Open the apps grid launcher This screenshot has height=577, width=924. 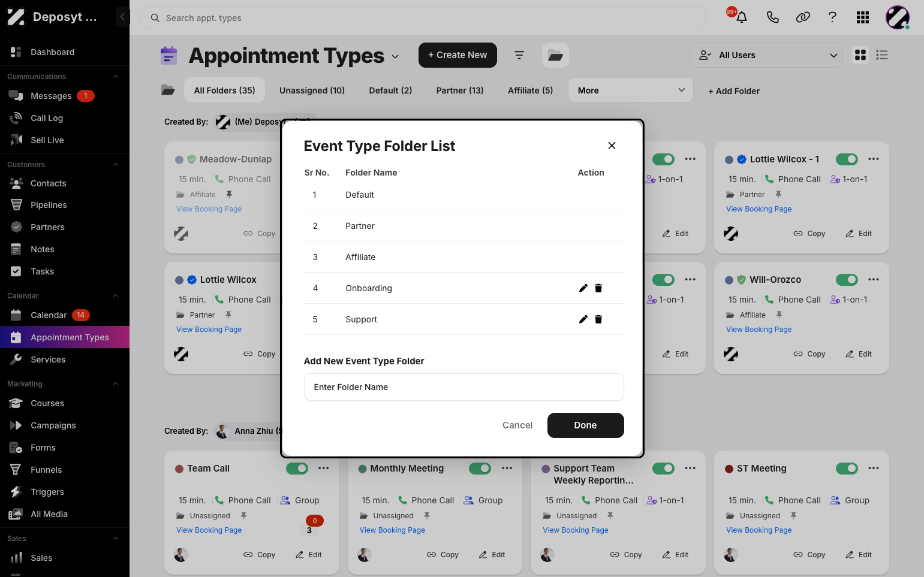click(x=863, y=17)
